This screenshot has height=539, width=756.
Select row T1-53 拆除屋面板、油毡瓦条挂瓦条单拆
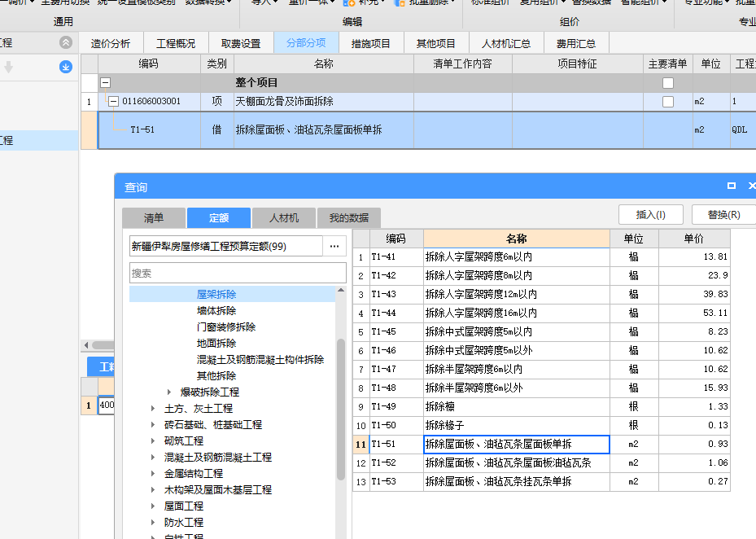click(x=541, y=481)
